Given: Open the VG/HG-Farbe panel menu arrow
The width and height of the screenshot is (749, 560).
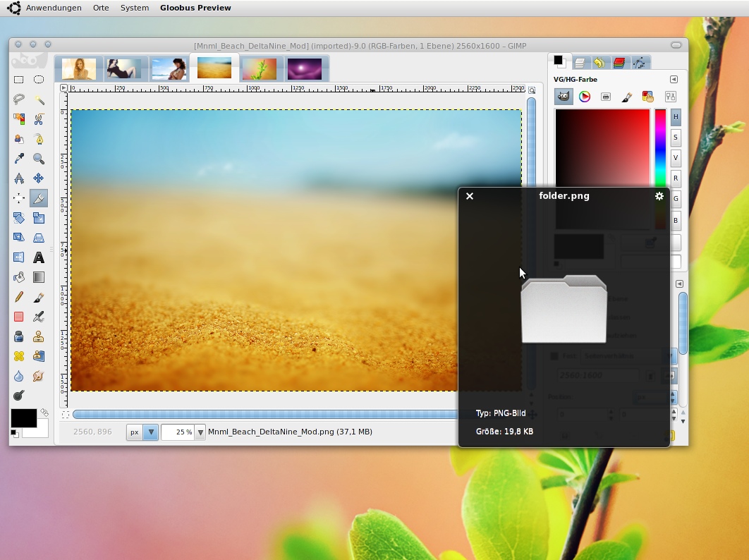Looking at the screenshot, I should coord(674,79).
